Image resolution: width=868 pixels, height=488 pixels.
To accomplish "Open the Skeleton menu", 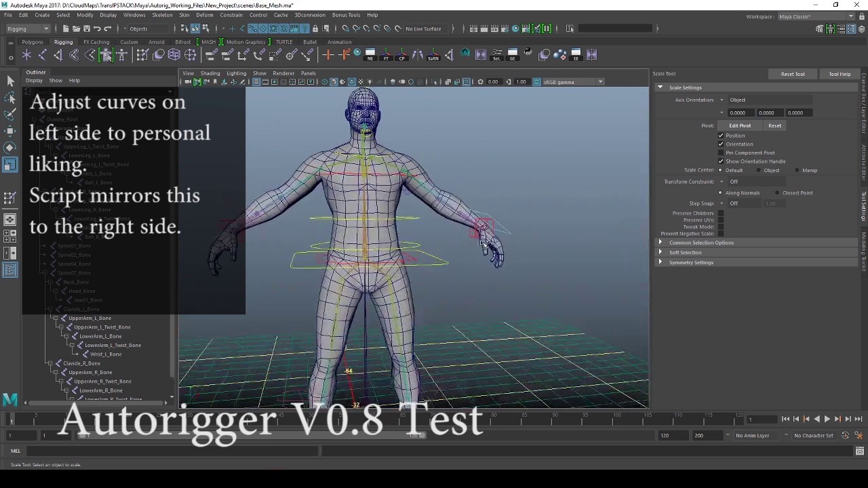I will tap(161, 15).
